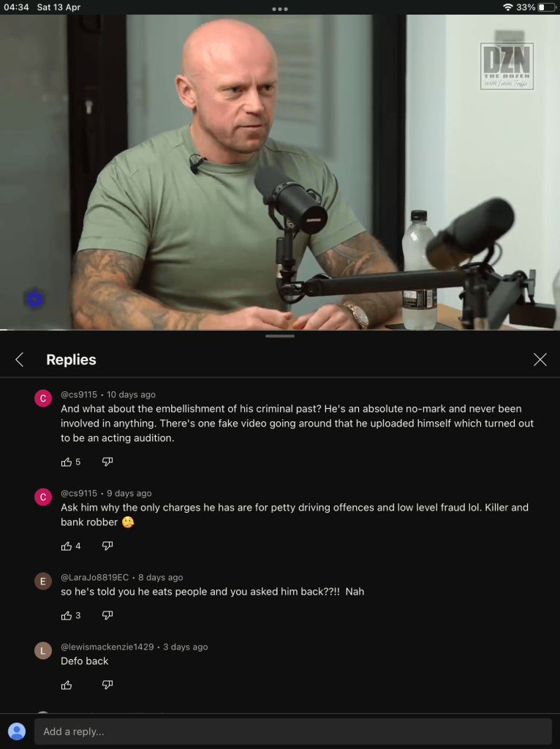Dislike the comment about petty driving offences
Image resolution: width=560 pixels, height=749 pixels.
coord(107,546)
